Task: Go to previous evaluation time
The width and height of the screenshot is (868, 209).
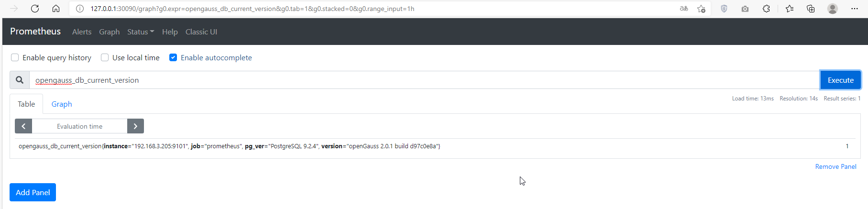Action: [x=23, y=126]
